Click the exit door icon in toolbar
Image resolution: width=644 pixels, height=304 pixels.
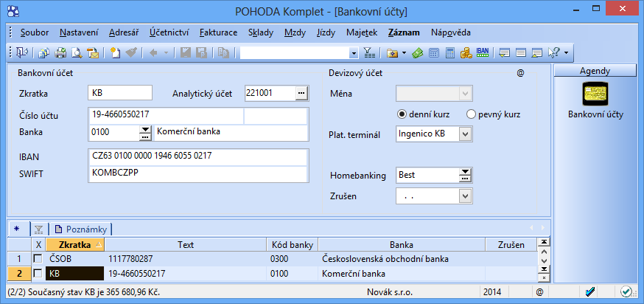point(21,52)
